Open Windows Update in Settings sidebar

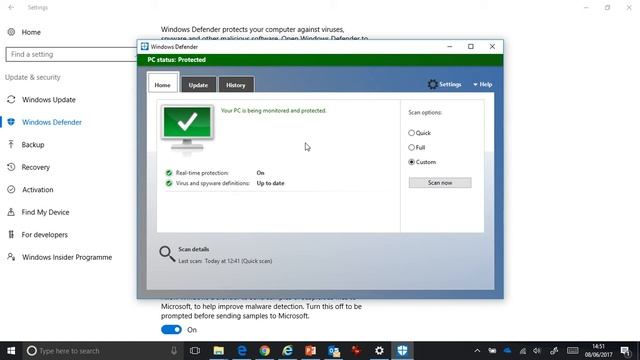coord(49,100)
